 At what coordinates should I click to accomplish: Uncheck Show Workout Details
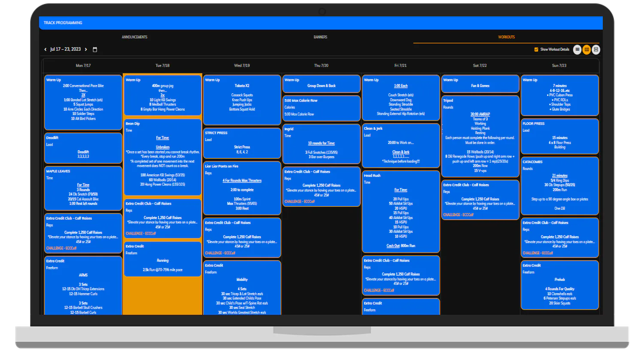536,49
